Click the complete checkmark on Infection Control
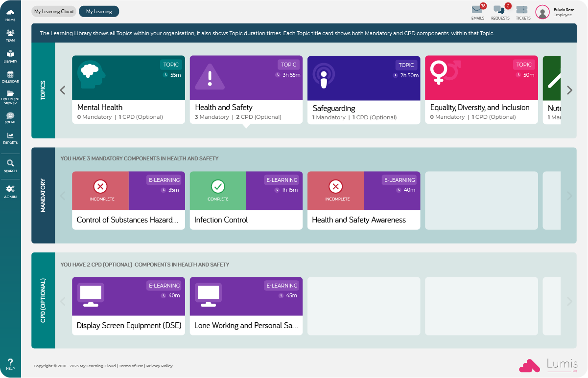This screenshot has height=378, width=588. pyautogui.click(x=218, y=186)
